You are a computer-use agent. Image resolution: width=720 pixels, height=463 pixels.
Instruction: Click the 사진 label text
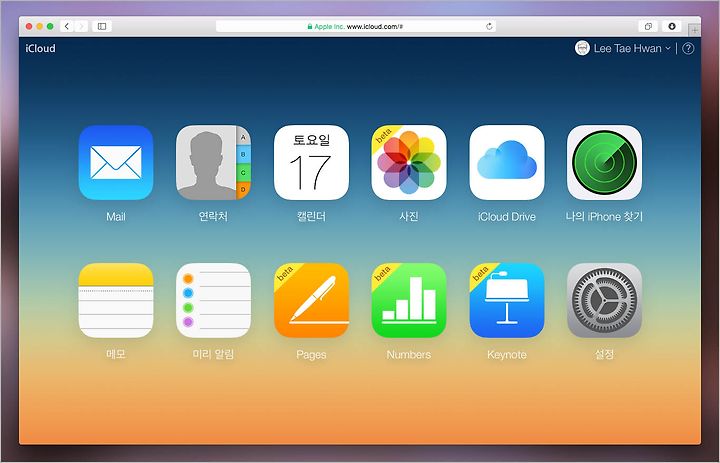(409, 216)
